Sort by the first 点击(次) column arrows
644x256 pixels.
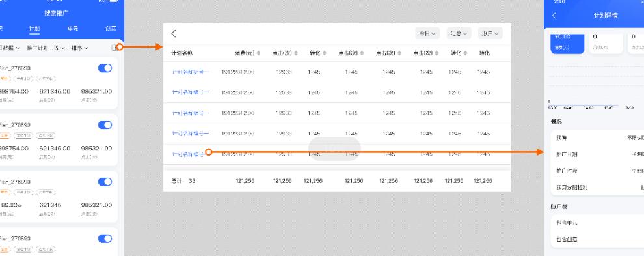(x=296, y=53)
